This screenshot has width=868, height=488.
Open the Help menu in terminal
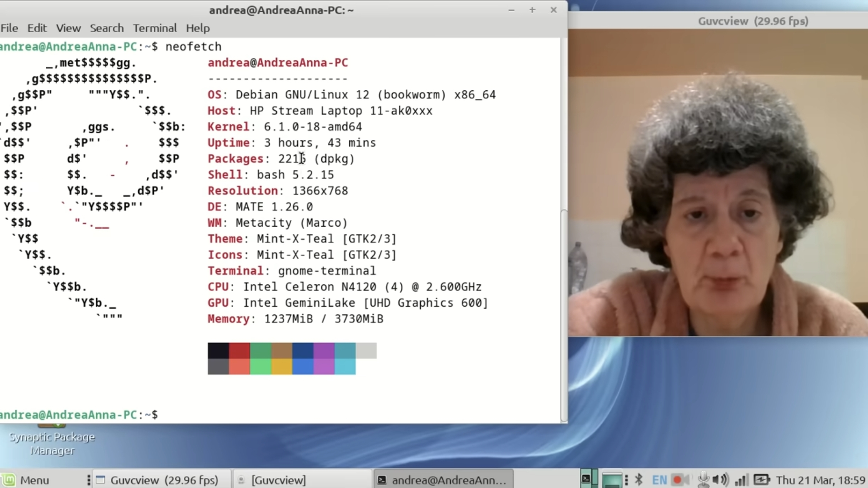(x=198, y=28)
